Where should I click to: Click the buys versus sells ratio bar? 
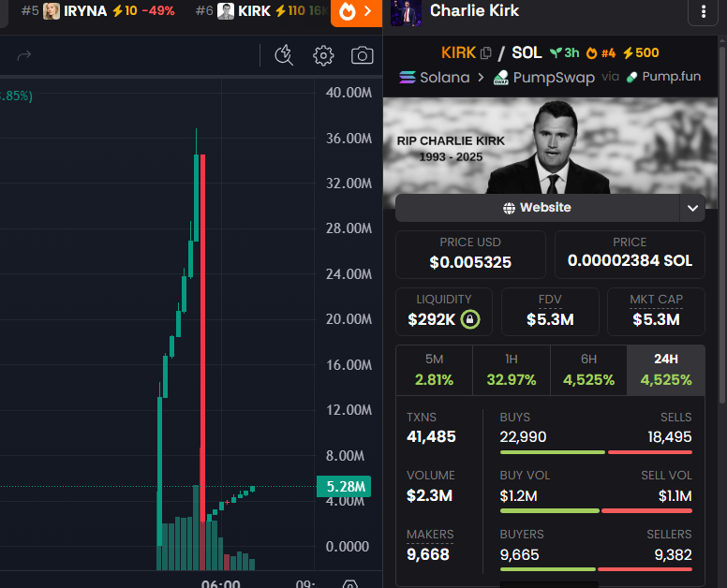point(596,452)
